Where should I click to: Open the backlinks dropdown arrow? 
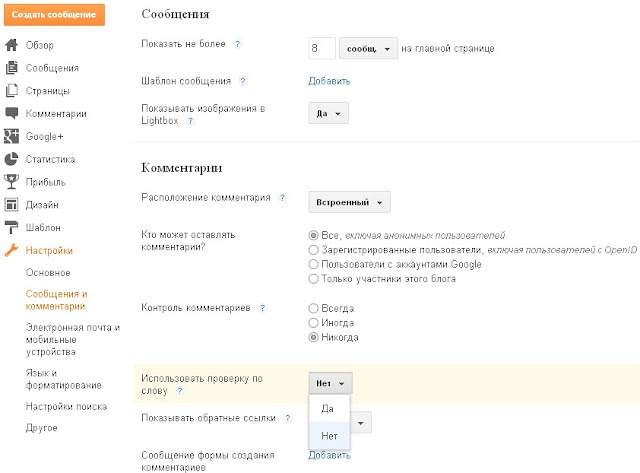[361, 423]
